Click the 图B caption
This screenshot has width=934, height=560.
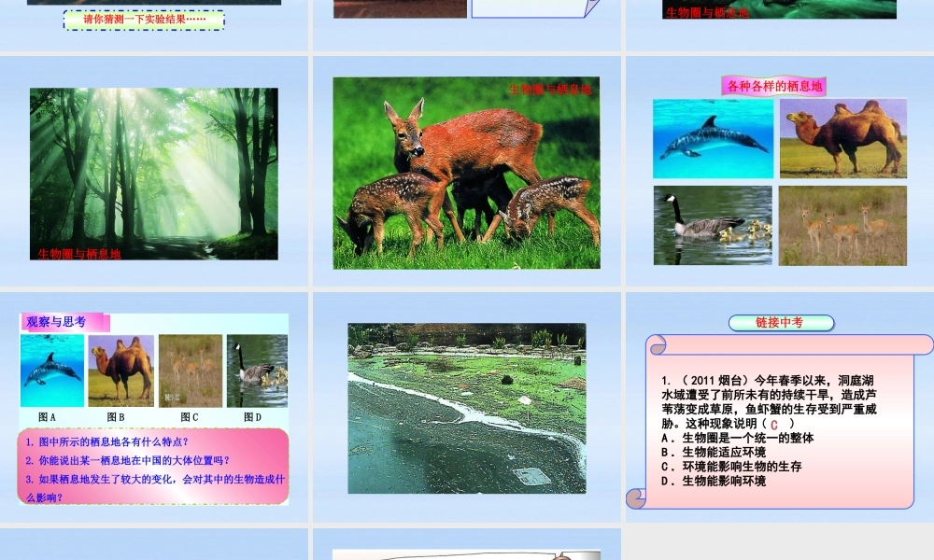pos(116,417)
